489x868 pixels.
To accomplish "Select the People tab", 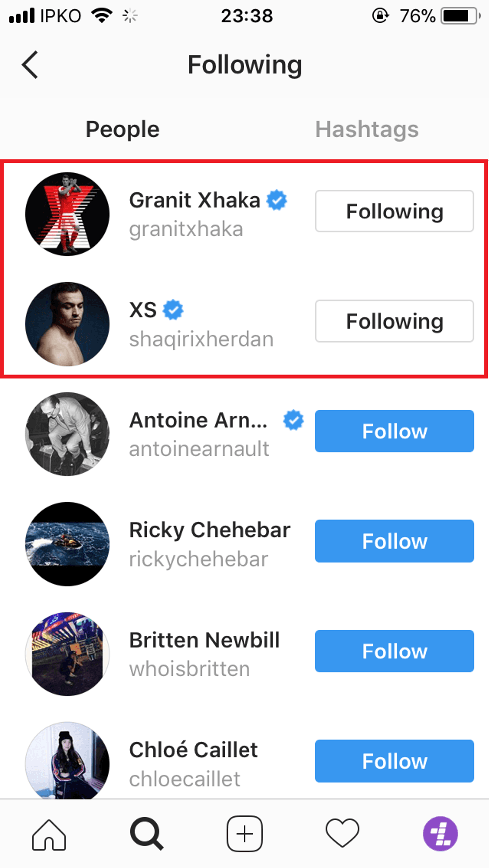I will click(122, 129).
